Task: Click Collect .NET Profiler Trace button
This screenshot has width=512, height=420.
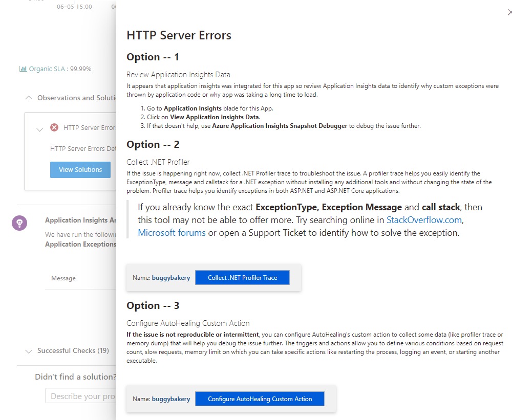Action: tap(242, 278)
